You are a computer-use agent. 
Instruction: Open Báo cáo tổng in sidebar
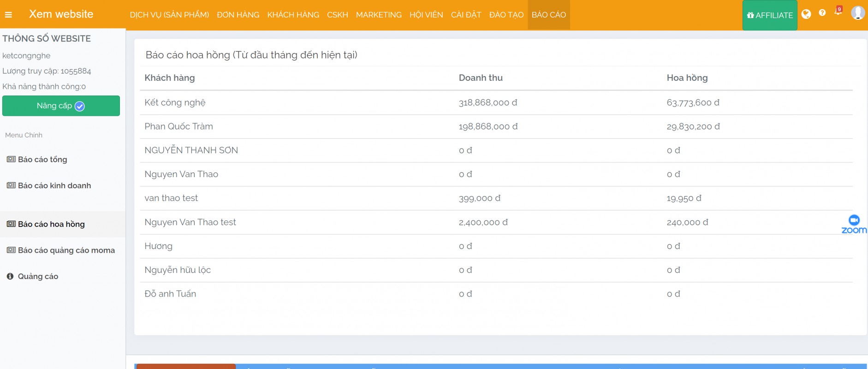[x=42, y=160]
